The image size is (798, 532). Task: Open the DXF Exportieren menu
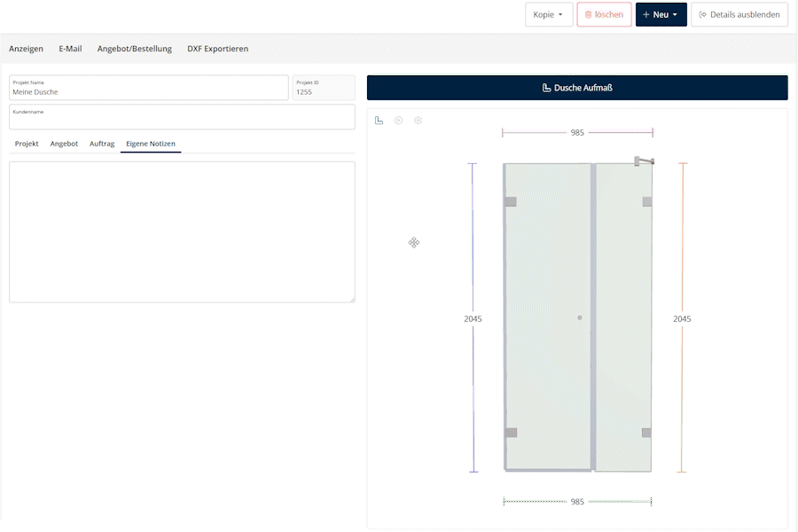pyautogui.click(x=217, y=49)
